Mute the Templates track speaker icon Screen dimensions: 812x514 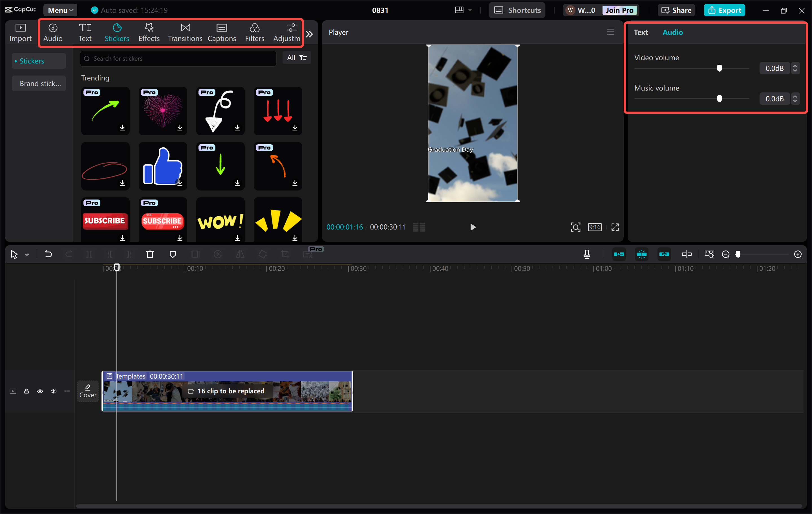pos(53,391)
